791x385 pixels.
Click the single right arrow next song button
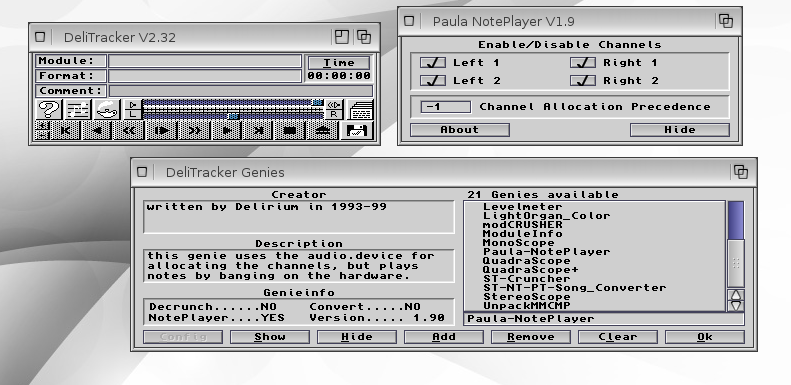click(x=227, y=131)
